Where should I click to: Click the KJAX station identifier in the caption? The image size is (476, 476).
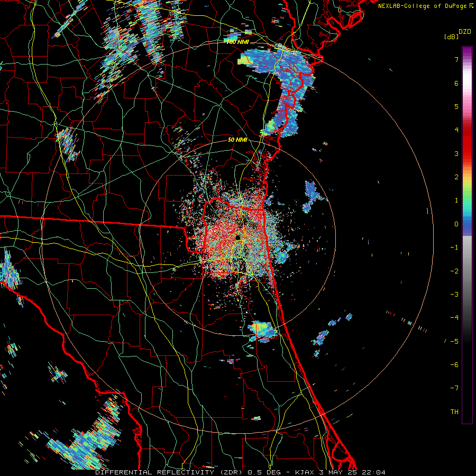tap(304, 472)
